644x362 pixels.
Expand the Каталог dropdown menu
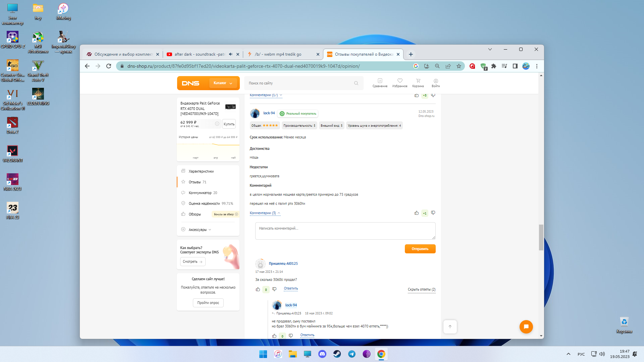(223, 83)
